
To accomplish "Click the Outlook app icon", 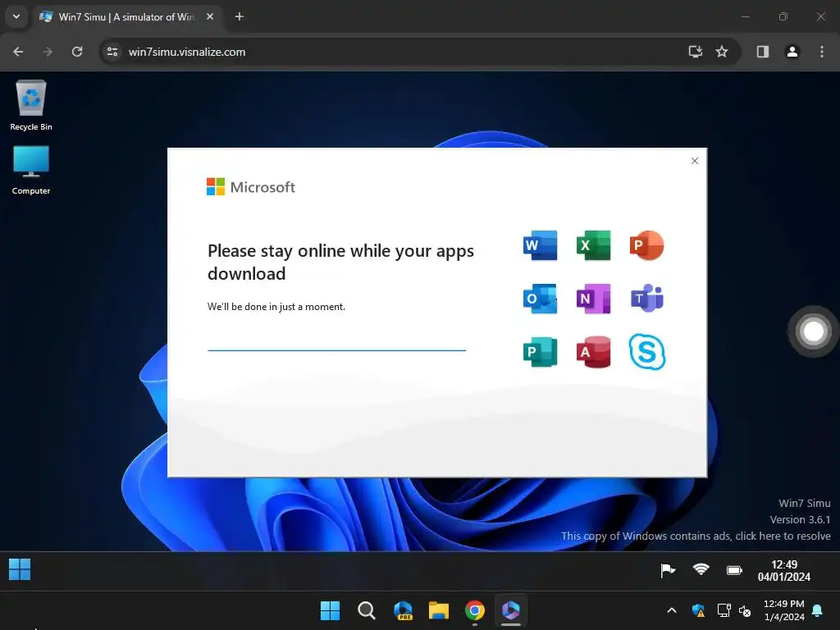I will click(540, 299).
